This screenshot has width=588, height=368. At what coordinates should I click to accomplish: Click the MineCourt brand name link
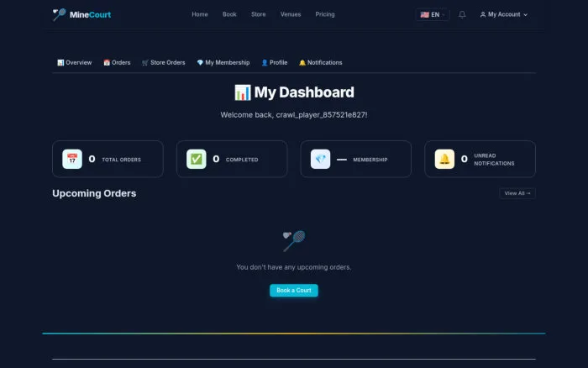(90, 14)
